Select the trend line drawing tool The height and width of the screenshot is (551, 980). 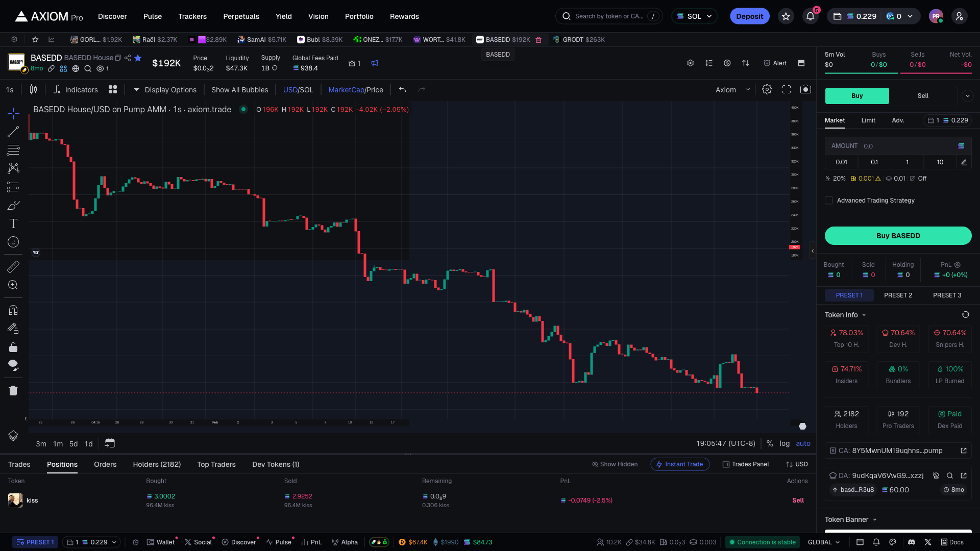click(13, 132)
